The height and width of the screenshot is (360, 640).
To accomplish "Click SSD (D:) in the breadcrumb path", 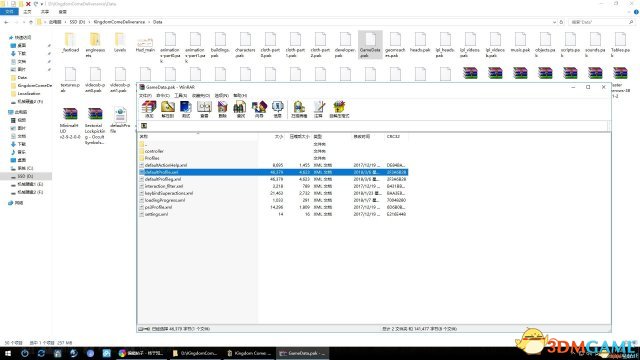I will pos(77,22).
